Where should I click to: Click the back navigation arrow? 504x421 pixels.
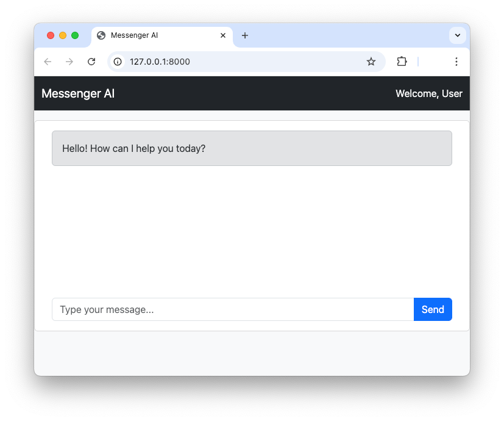(x=48, y=62)
